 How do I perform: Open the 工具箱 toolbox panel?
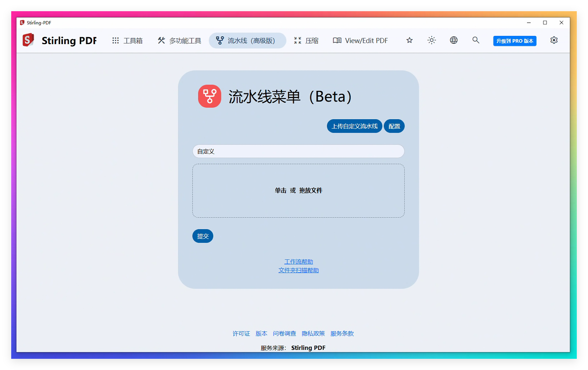pos(128,40)
